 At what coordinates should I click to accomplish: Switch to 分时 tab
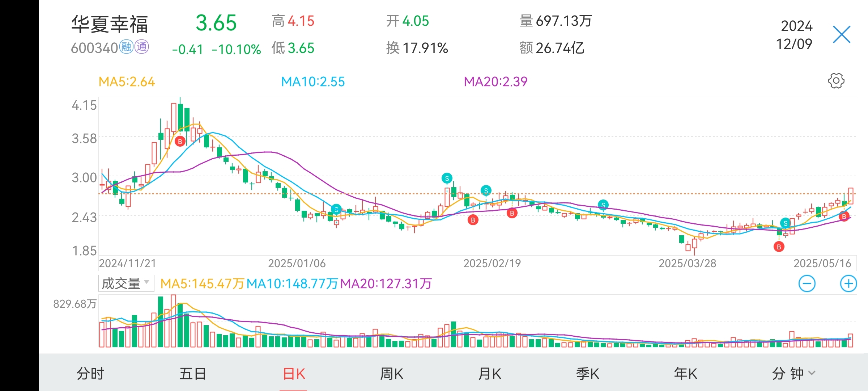tap(90, 373)
